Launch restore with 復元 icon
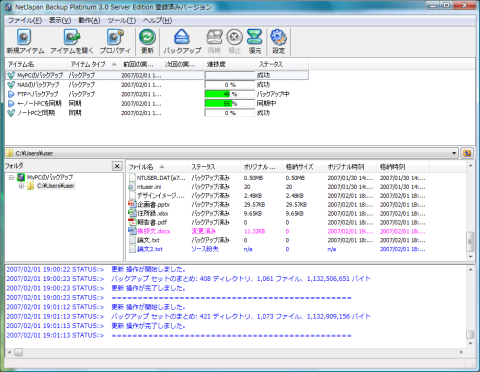 (255, 37)
